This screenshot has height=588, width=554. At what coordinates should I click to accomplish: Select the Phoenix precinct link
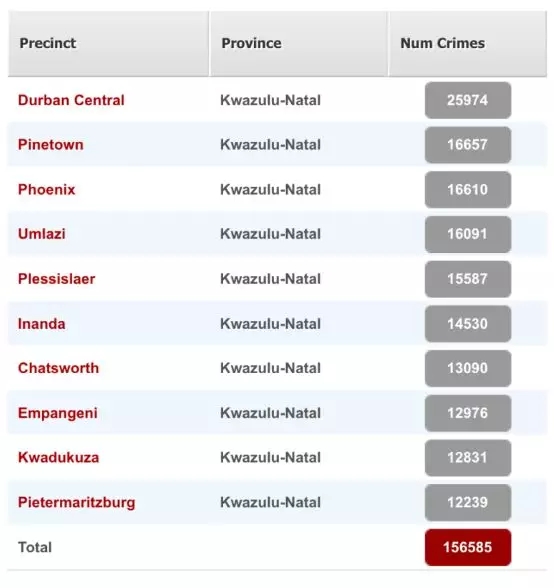47,189
